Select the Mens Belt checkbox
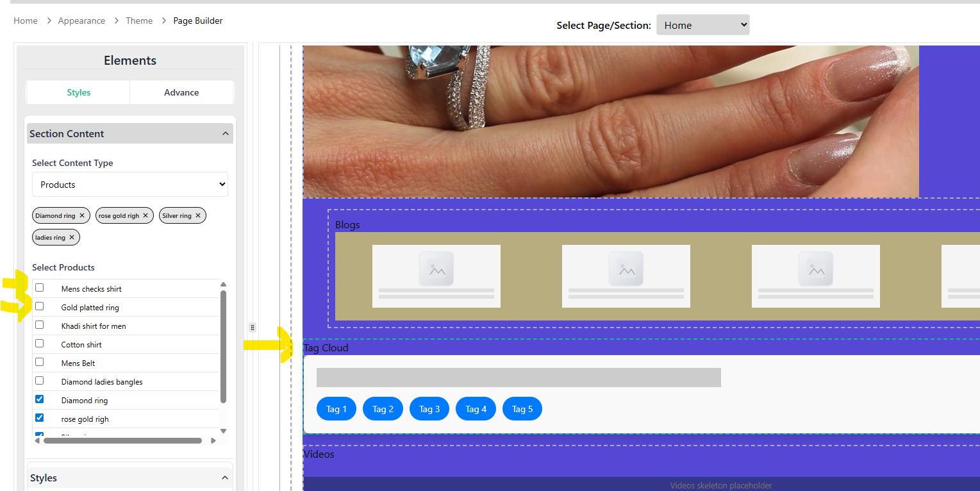The image size is (980, 491). click(40, 362)
